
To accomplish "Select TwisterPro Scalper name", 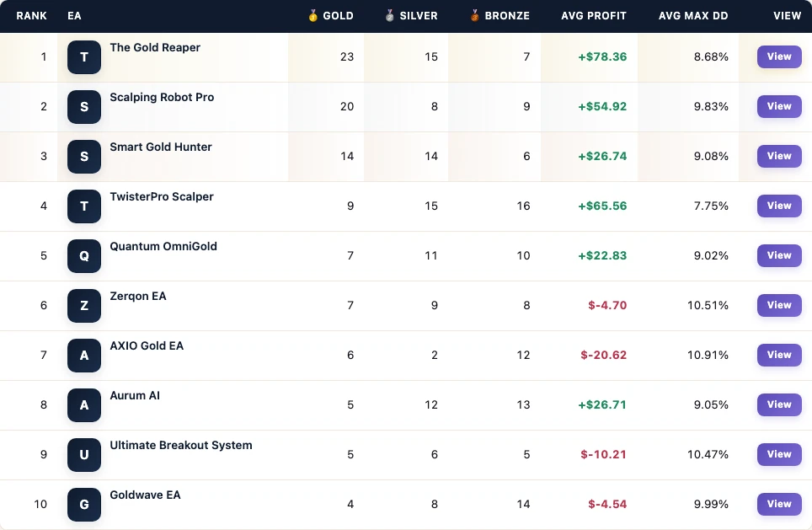I will 162,197.
